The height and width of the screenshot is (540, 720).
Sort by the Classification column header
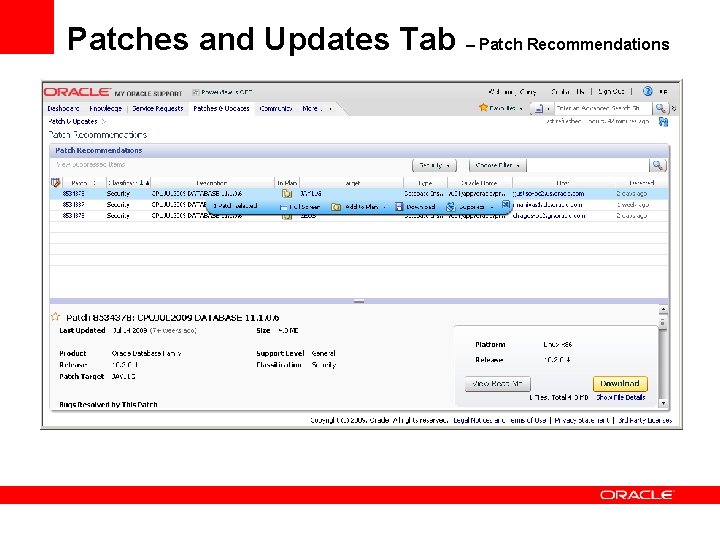pos(129,183)
